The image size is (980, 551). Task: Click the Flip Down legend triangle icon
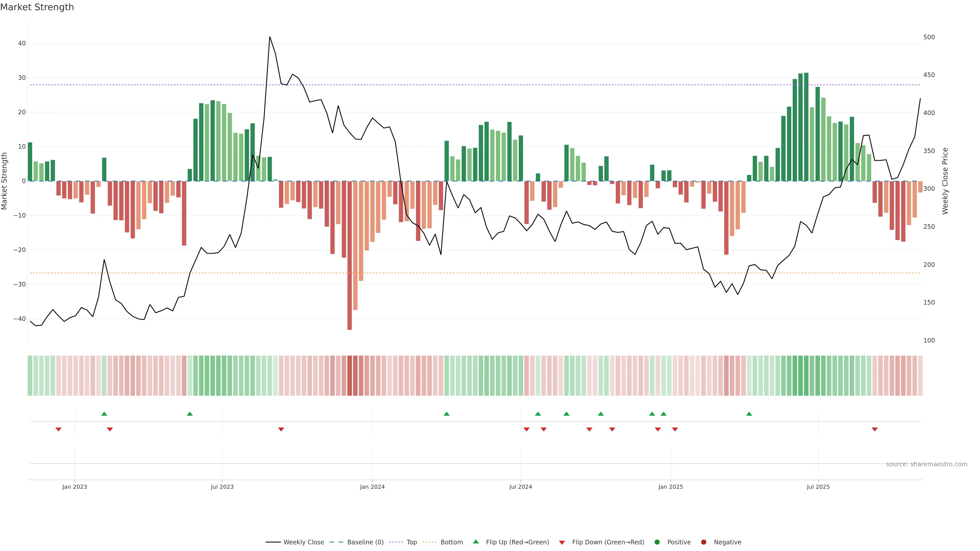(x=562, y=543)
